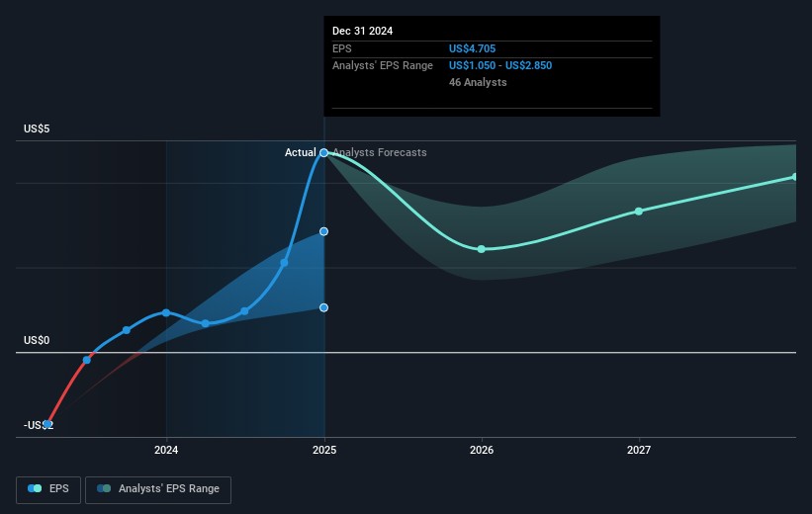Click the 2025 x-axis label
Viewport: 812px width, 514px height.
click(x=323, y=451)
